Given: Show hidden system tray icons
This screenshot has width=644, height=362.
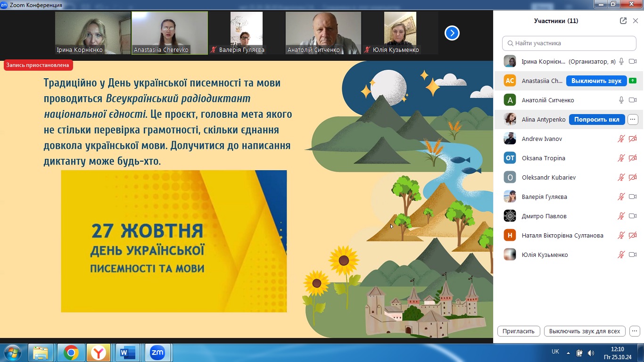Looking at the screenshot, I should click(568, 353).
